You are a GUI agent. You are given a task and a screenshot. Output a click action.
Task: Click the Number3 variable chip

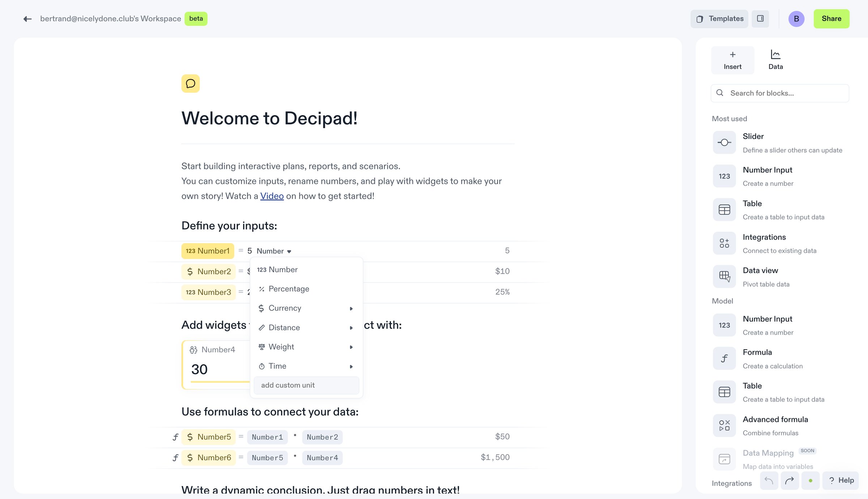point(208,292)
